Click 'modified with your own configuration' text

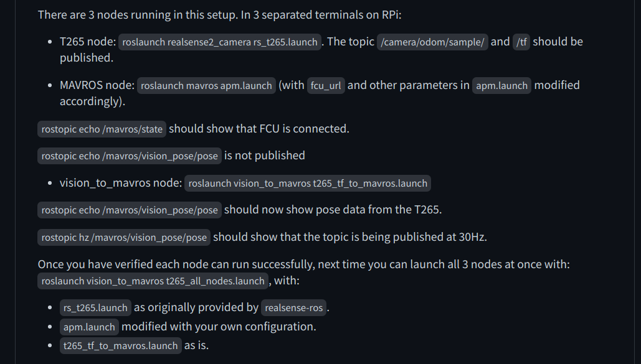pyautogui.click(x=219, y=327)
